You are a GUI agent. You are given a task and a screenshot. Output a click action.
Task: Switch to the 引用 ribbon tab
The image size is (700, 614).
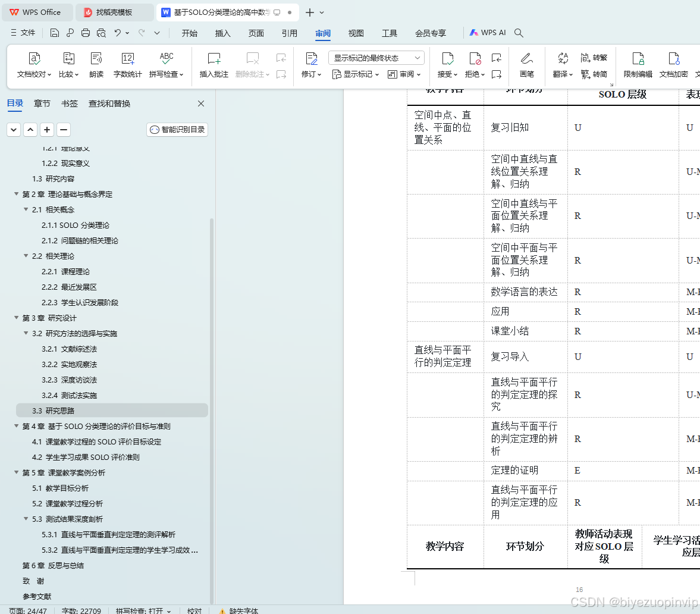point(289,33)
